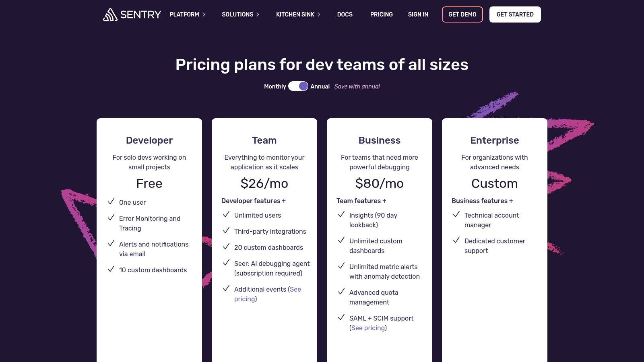Viewport: 644px width, 362px height.
Task: Click the $26/mo Team plan price
Action: point(264,183)
